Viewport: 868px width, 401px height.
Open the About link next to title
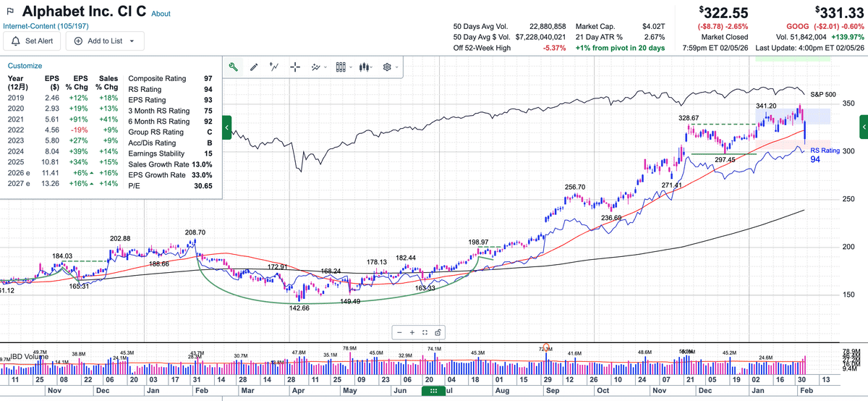tap(161, 14)
